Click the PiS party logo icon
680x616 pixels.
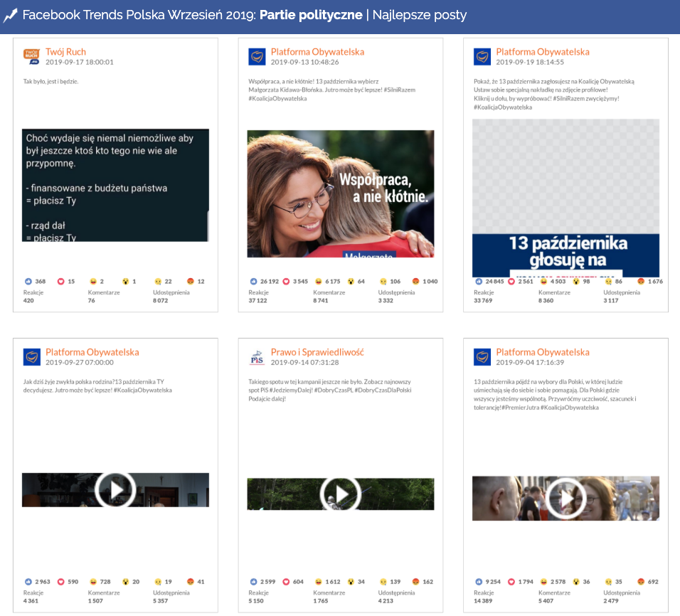coord(257,357)
